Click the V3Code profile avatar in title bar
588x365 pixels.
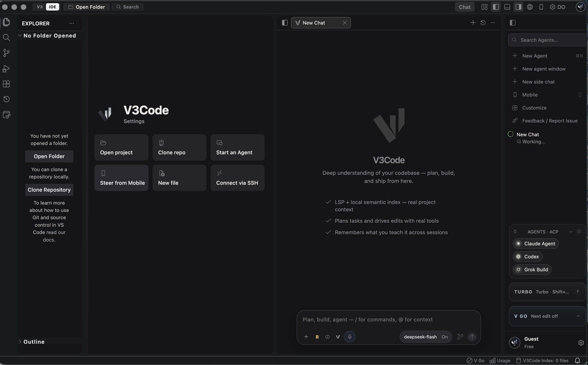click(x=581, y=7)
